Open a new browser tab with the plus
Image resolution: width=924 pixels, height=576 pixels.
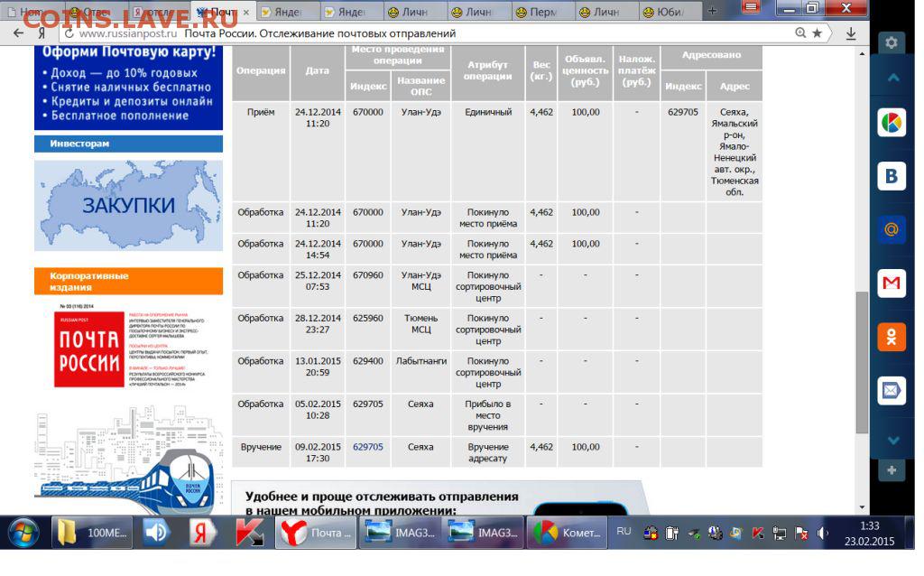[712, 11]
